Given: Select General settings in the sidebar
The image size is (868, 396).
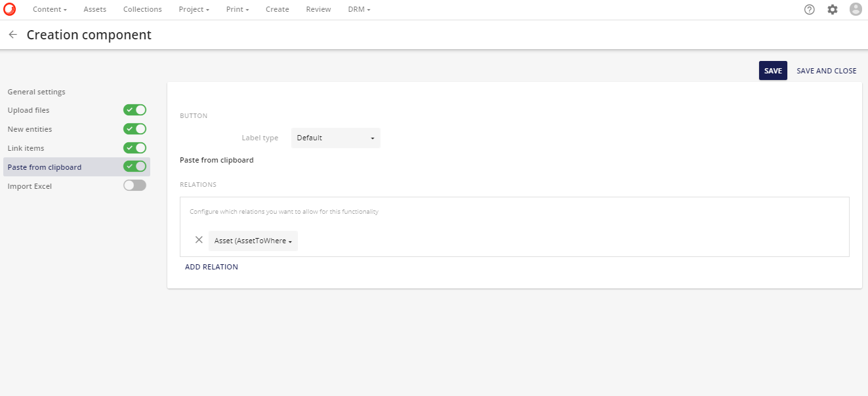Looking at the screenshot, I should tap(36, 92).
